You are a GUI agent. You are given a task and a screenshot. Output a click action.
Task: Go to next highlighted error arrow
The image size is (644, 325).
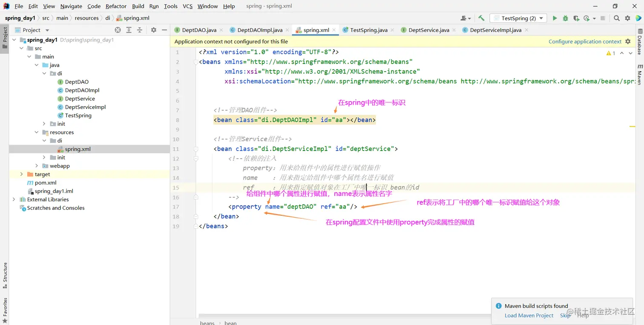tap(631, 53)
